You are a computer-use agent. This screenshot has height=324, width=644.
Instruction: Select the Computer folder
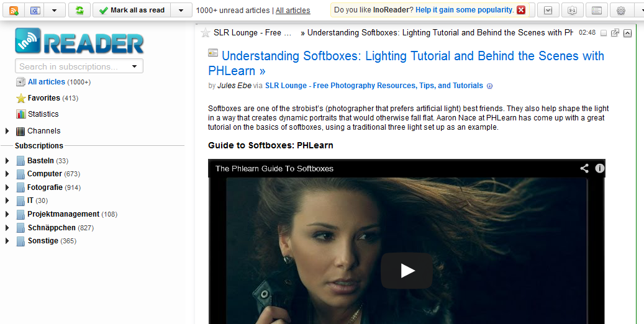tap(45, 174)
